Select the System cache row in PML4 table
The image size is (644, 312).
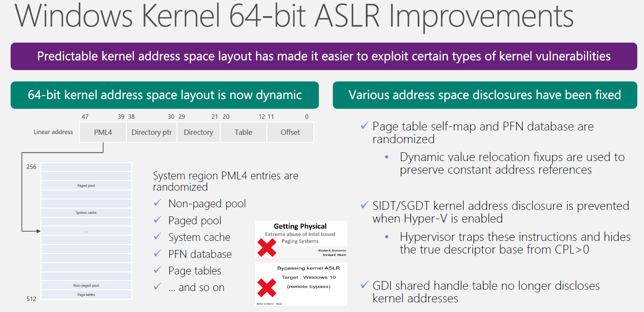click(86, 213)
